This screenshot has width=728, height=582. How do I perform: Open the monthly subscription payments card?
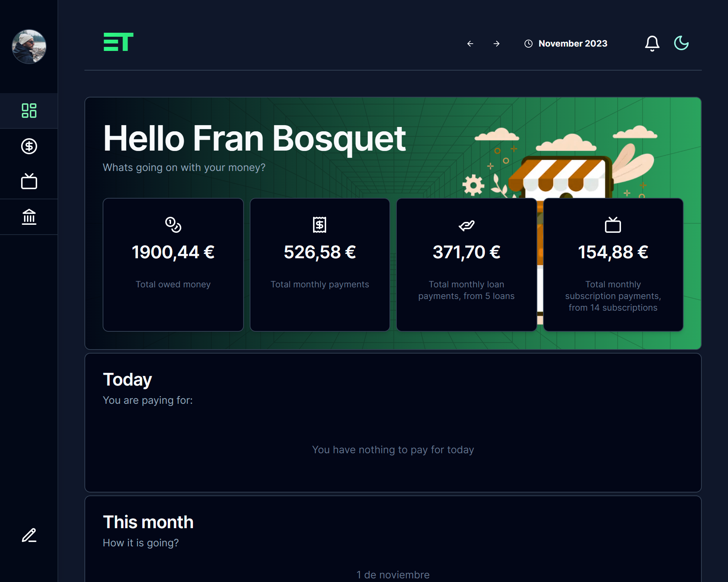click(x=613, y=265)
